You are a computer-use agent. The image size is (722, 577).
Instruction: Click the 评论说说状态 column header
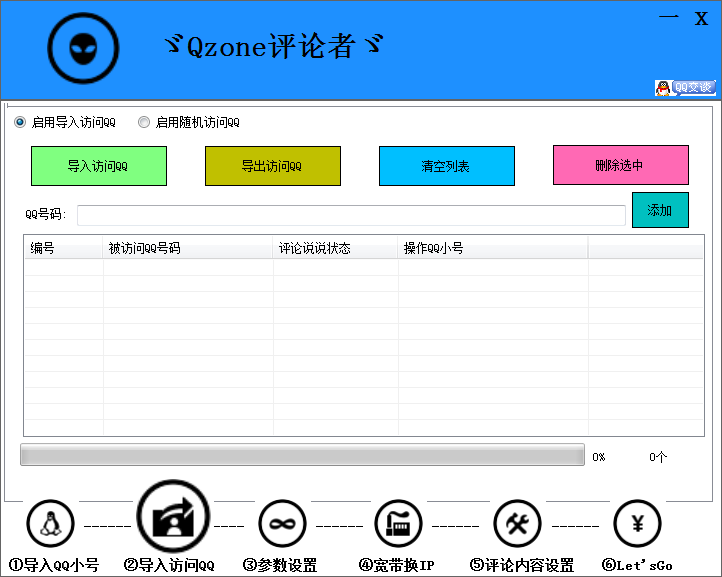[335, 248]
